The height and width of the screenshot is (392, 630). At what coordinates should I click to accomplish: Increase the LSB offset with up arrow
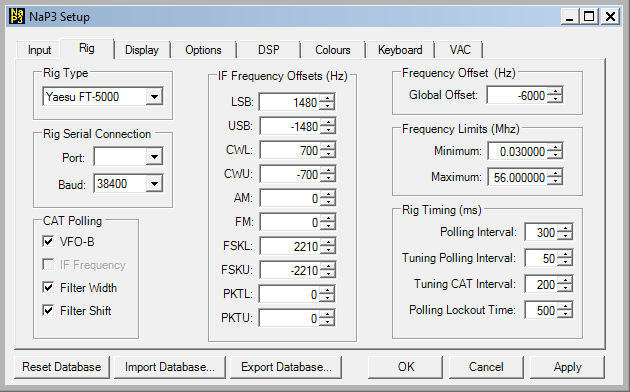327,98
